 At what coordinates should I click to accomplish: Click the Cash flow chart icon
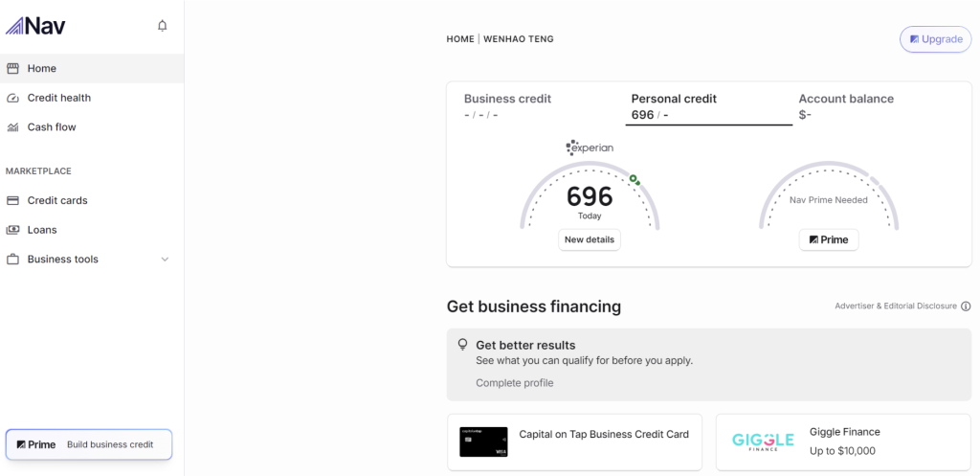pyautogui.click(x=12, y=127)
